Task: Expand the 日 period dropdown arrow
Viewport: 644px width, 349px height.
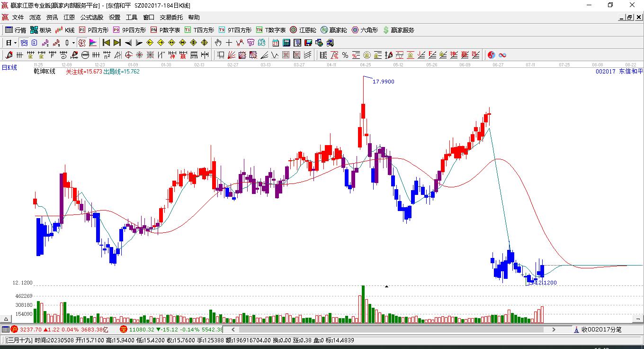Action: pos(16,43)
